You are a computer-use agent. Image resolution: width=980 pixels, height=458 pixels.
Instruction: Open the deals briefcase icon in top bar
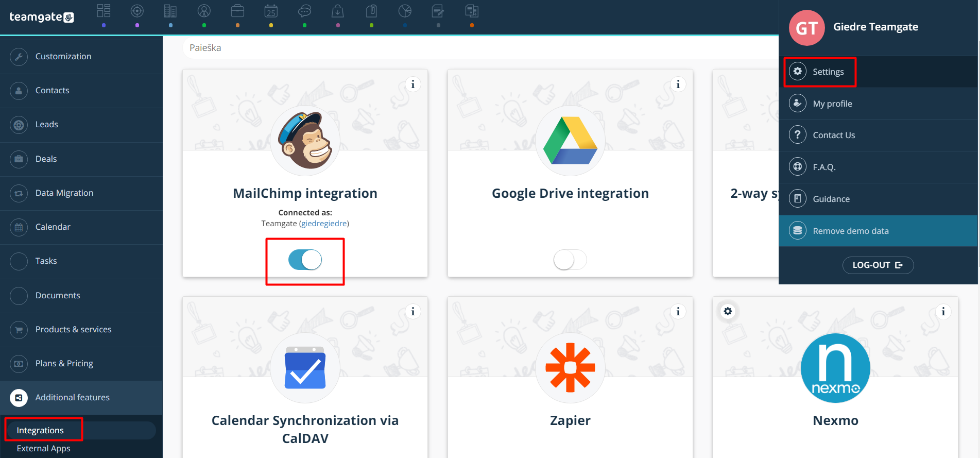[237, 11]
